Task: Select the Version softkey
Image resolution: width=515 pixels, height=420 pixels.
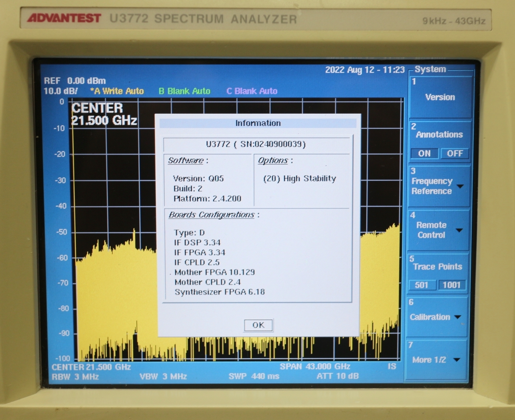Action: tap(440, 97)
